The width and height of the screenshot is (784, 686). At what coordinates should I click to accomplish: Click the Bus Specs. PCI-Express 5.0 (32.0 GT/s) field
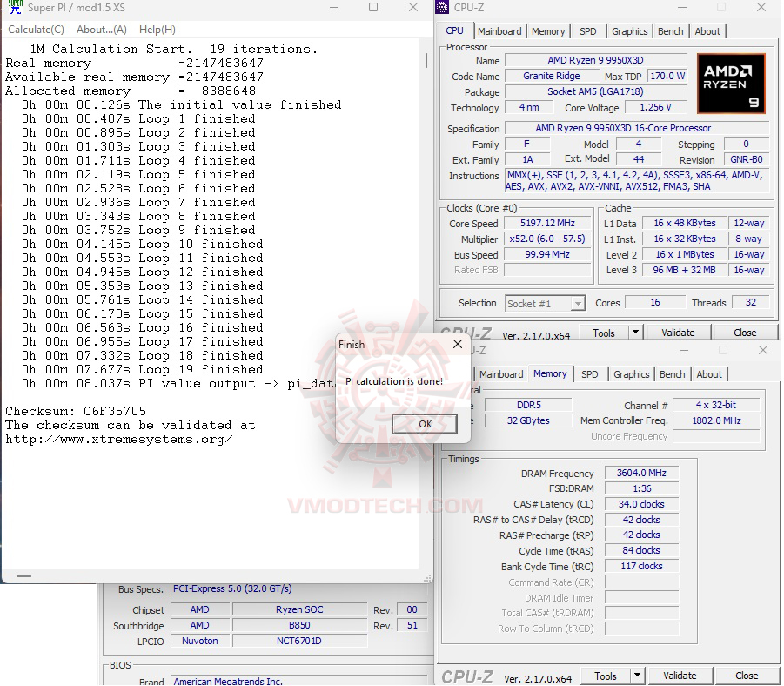tap(299, 588)
